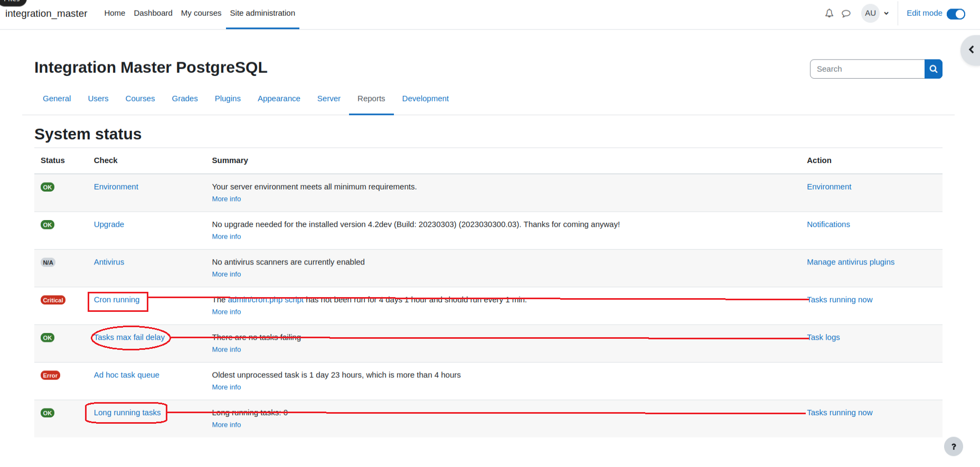Switch to the Courses tab
980x467 pixels.
pos(140,99)
